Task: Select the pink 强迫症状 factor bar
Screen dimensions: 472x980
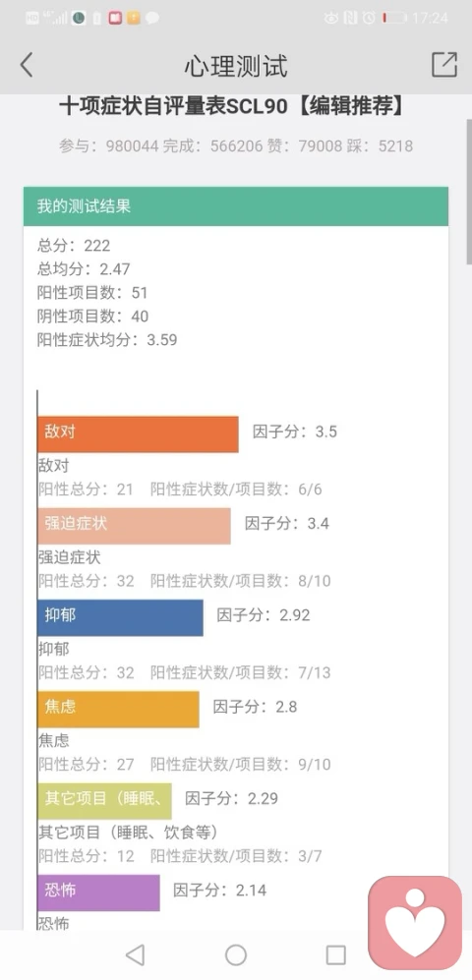Action: [134, 526]
